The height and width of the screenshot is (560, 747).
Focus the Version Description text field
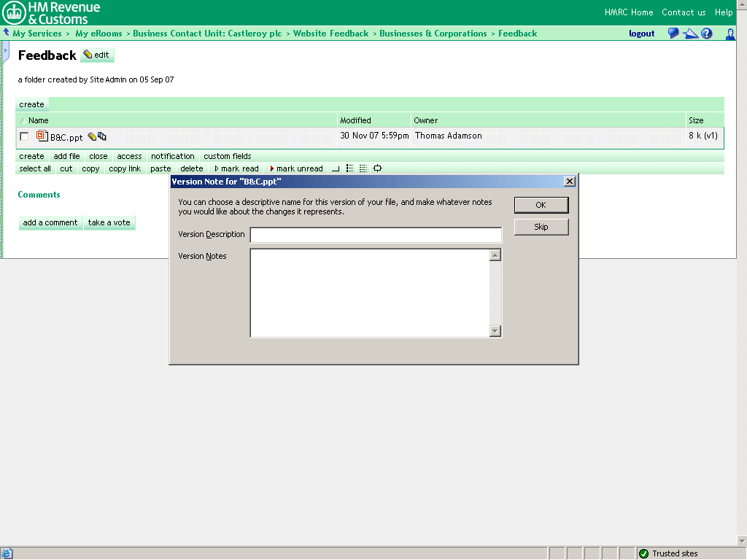click(376, 235)
